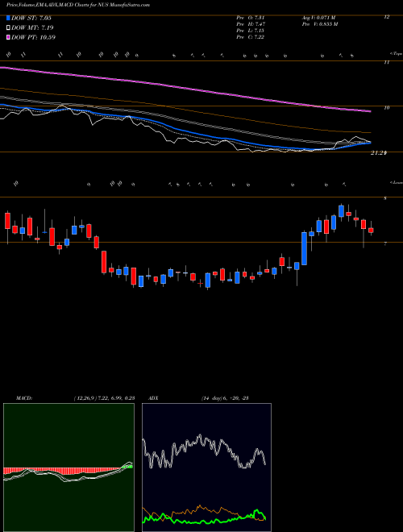Click the candlestick axis label 8
Screen dimensions: 403x532
385,198
